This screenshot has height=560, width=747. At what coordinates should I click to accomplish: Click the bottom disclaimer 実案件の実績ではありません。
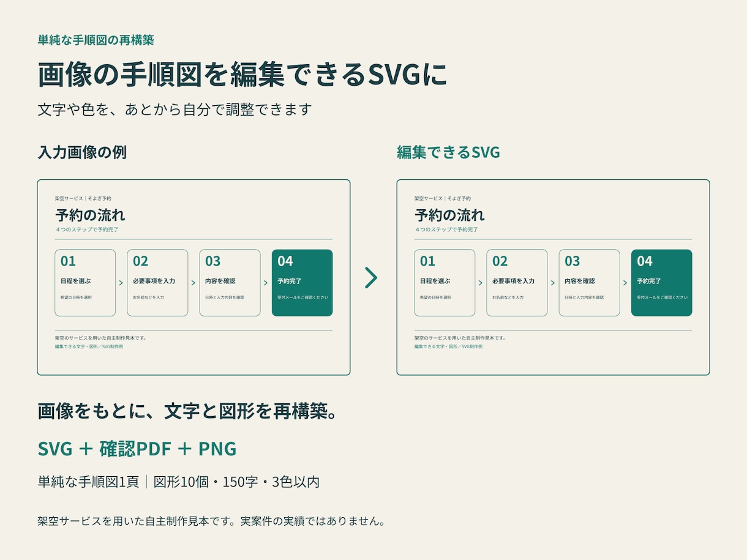pyautogui.click(x=313, y=521)
